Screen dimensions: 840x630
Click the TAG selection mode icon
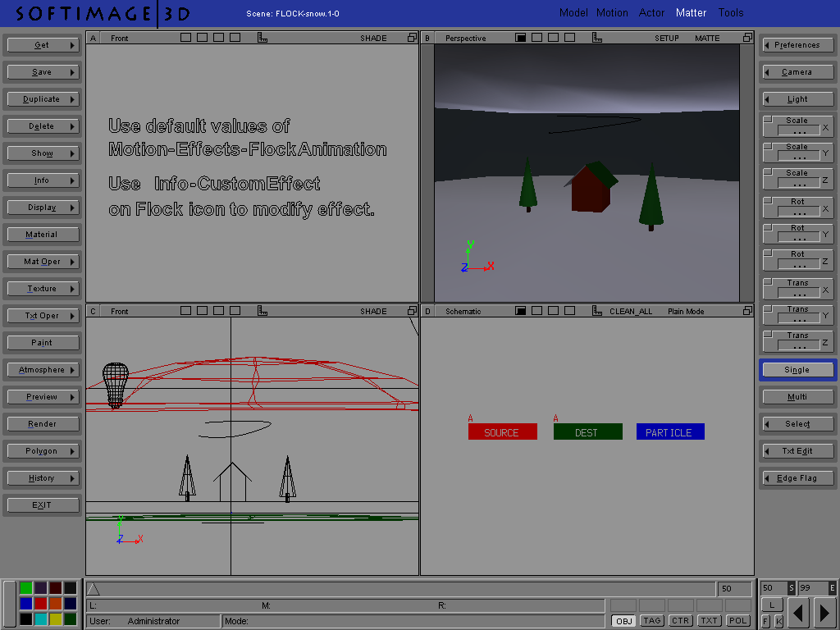pos(651,621)
